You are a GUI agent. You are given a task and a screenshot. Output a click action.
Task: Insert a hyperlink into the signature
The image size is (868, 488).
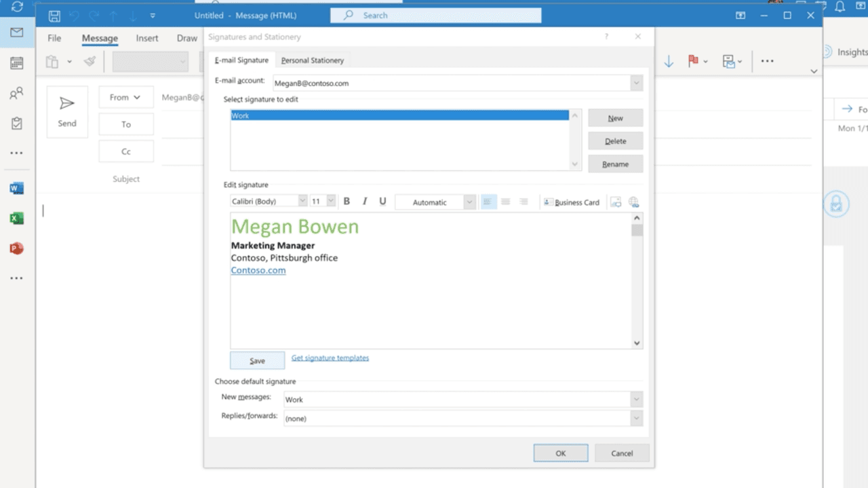click(x=633, y=201)
